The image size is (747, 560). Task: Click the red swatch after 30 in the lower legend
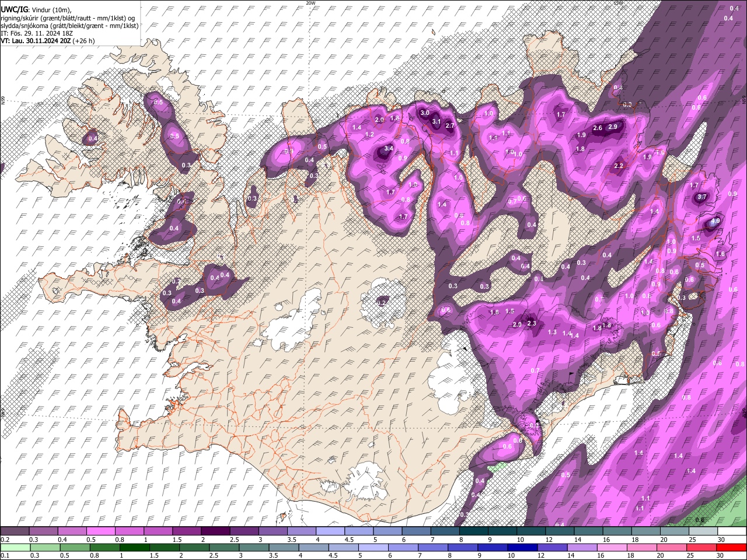[x=732, y=548]
